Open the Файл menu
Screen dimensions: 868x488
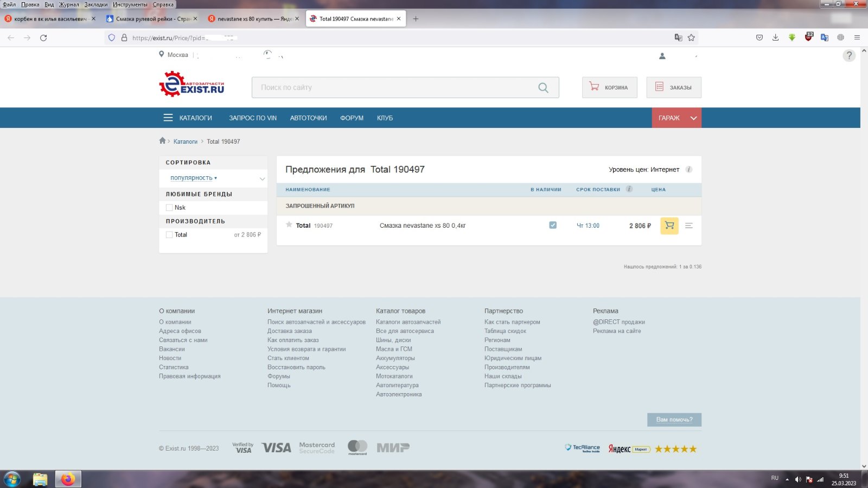[9, 4]
